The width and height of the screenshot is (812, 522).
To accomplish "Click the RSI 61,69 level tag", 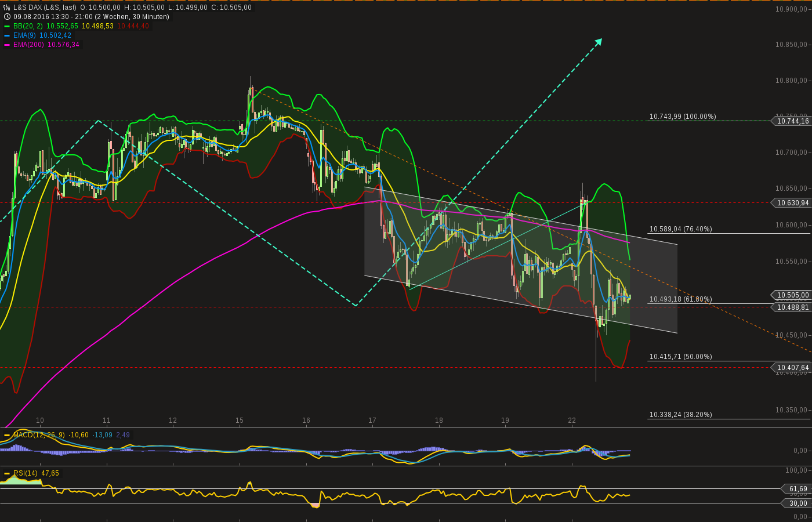I will [x=797, y=489].
